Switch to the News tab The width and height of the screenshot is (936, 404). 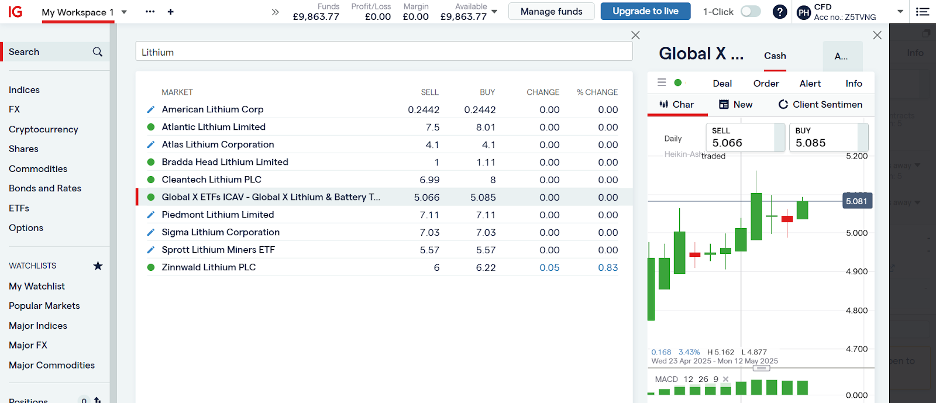point(735,104)
